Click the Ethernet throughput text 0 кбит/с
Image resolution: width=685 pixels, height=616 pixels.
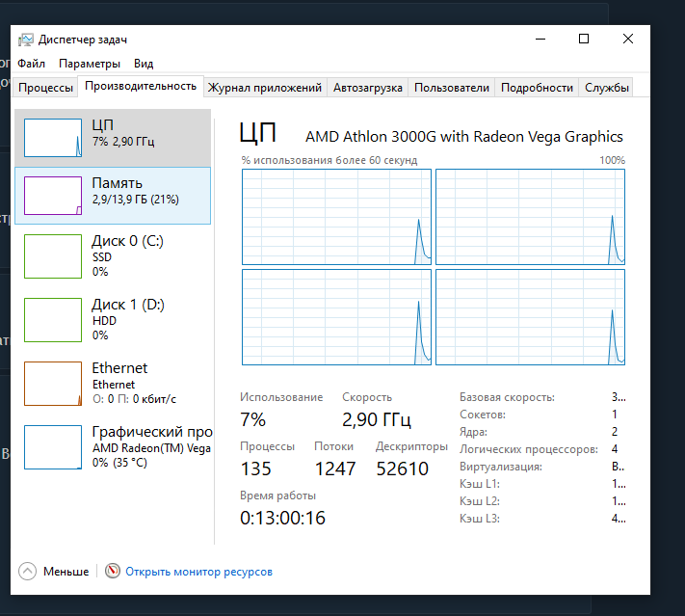tap(154, 399)
